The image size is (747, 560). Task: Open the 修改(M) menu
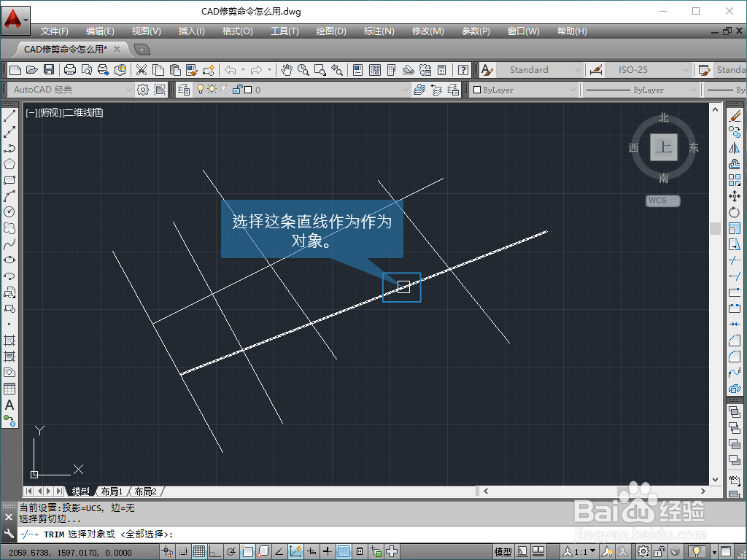[x=427, y=31]
